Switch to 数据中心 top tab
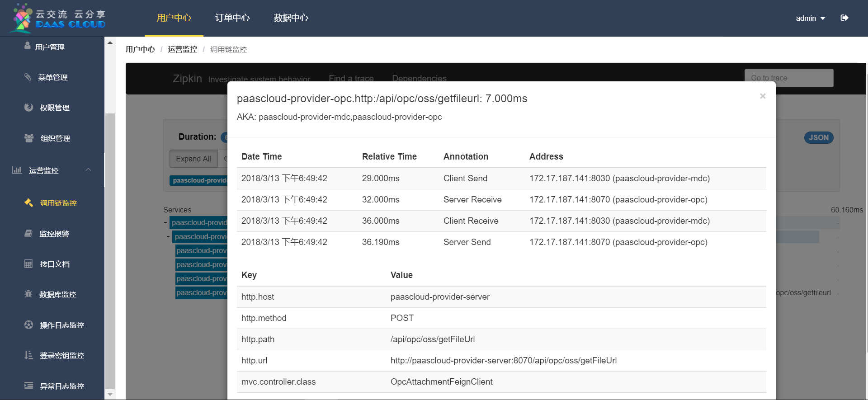 coord(291,18)
